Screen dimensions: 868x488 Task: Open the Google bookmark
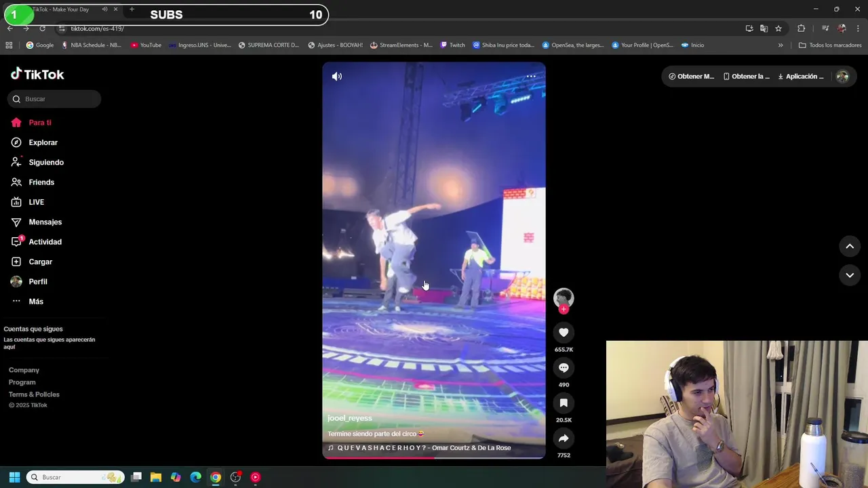(40, 45)
